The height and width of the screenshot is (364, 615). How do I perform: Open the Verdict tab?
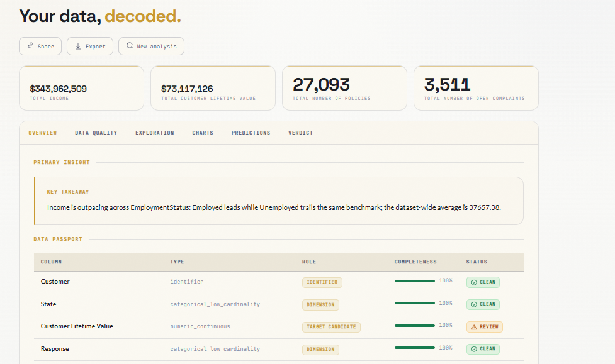click(x=300, y=133)
